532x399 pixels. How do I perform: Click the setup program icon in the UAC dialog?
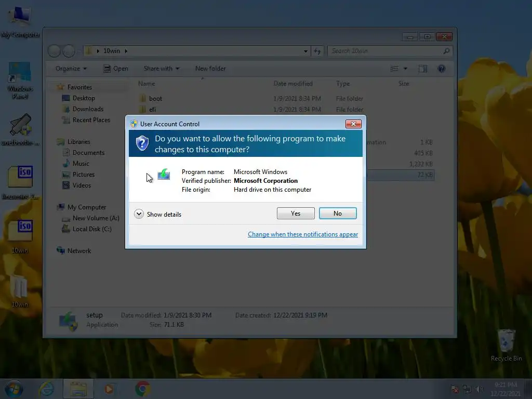coord(164,175)
